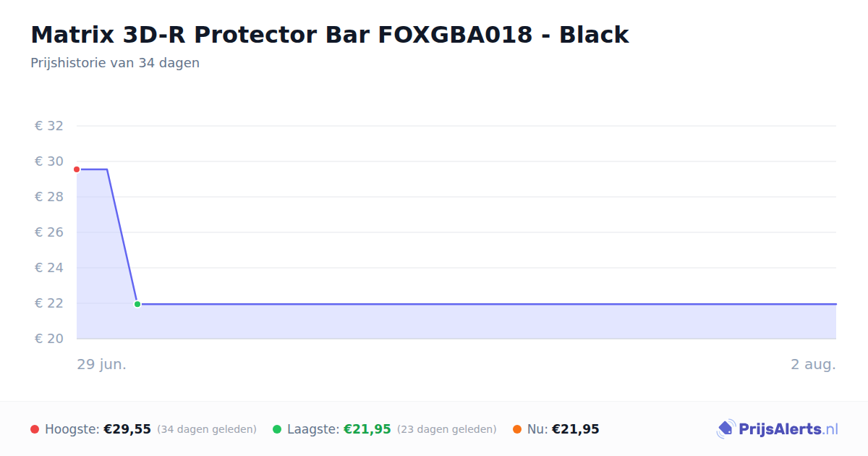Click the current Nu price €21,95
This screenshot has width=868, height=456.
coord(576,429)
